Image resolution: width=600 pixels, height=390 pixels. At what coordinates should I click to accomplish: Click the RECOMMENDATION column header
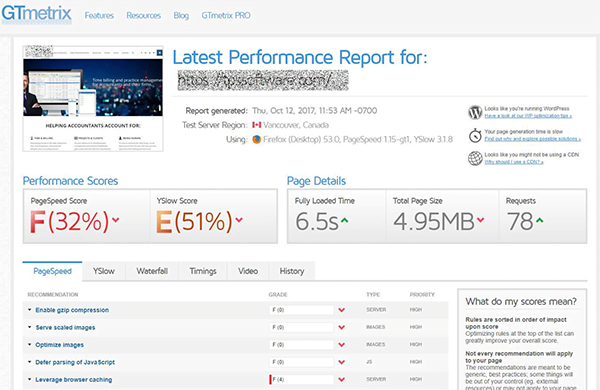click(x=53, y=295)
